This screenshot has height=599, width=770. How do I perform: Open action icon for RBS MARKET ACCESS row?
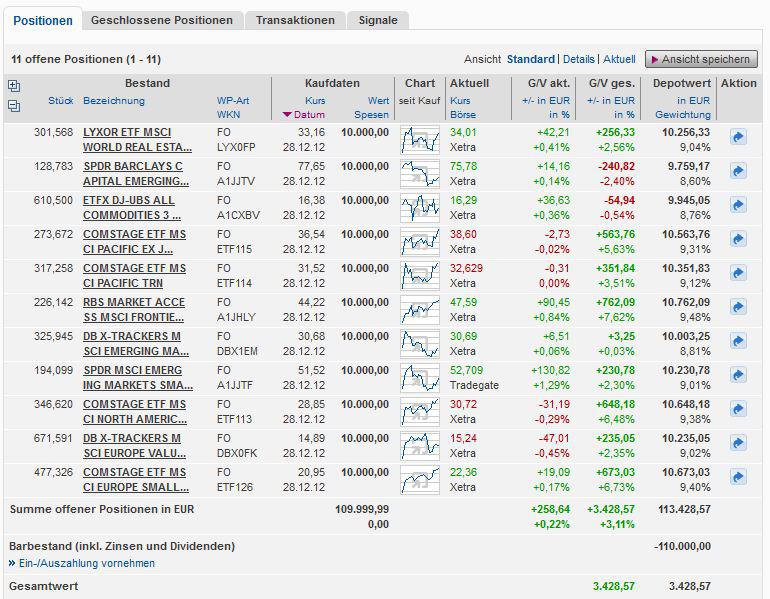[738, 307]
